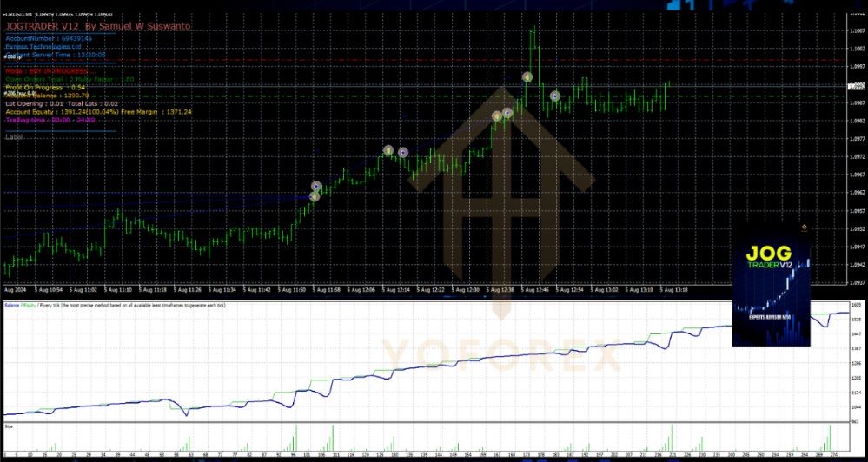Select the lower trade marker above 5 Aug 11:58
This screenshot has height=462, width=868.
pyautogui.click(x=315, y=196)
